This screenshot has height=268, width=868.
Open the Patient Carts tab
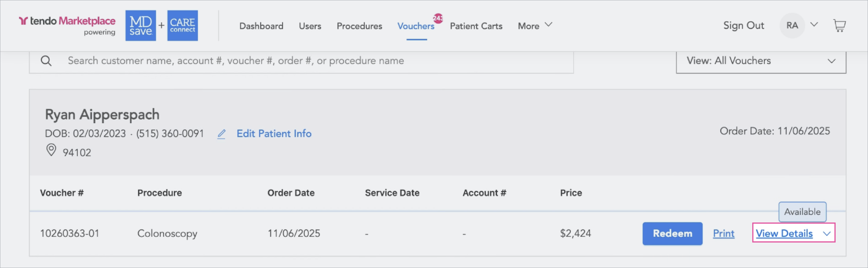(476, 26)
